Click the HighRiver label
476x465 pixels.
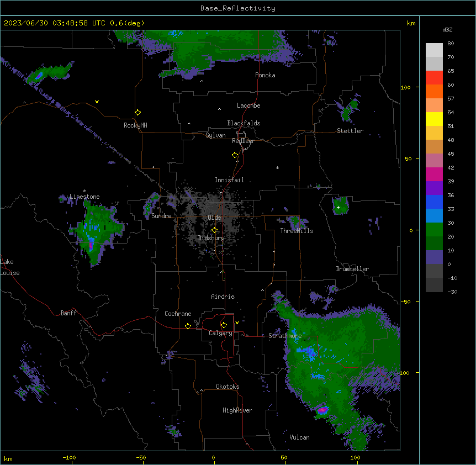tap(237, 410)
